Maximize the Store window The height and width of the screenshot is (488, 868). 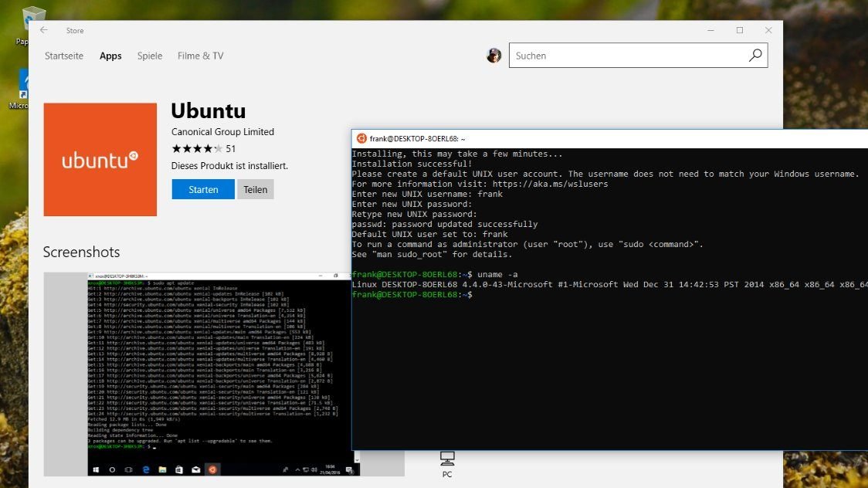740,30
